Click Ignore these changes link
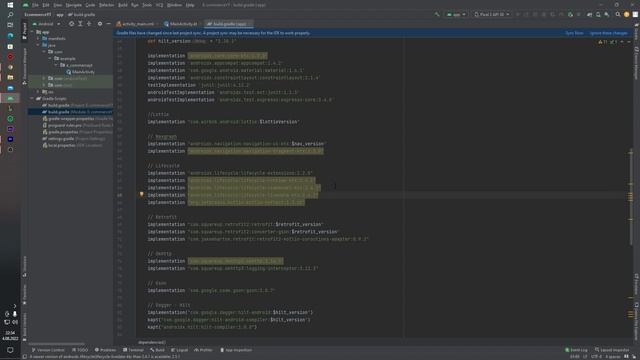640x360 pixels. pyautogui.click(x=608, y=33)
